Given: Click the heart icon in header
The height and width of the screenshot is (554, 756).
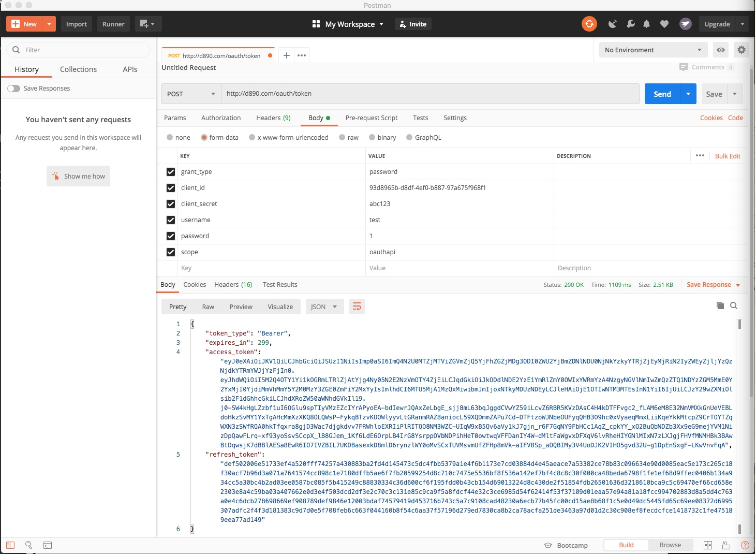Looking at the screenshot, I should [x=664, y=24].
